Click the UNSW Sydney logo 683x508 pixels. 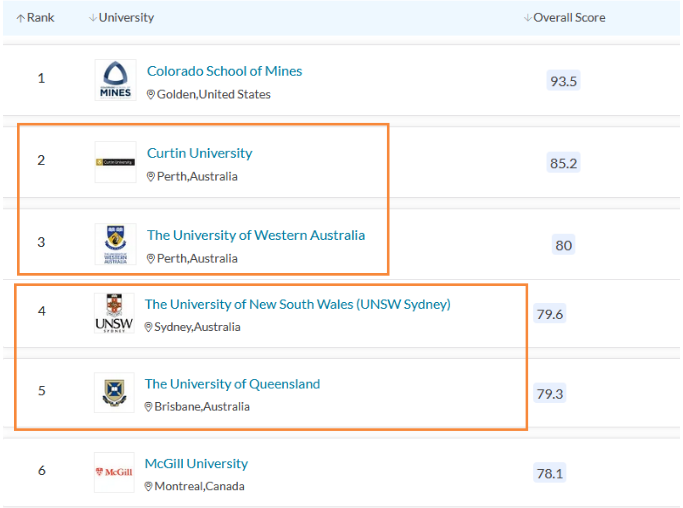tap(113, 313)
